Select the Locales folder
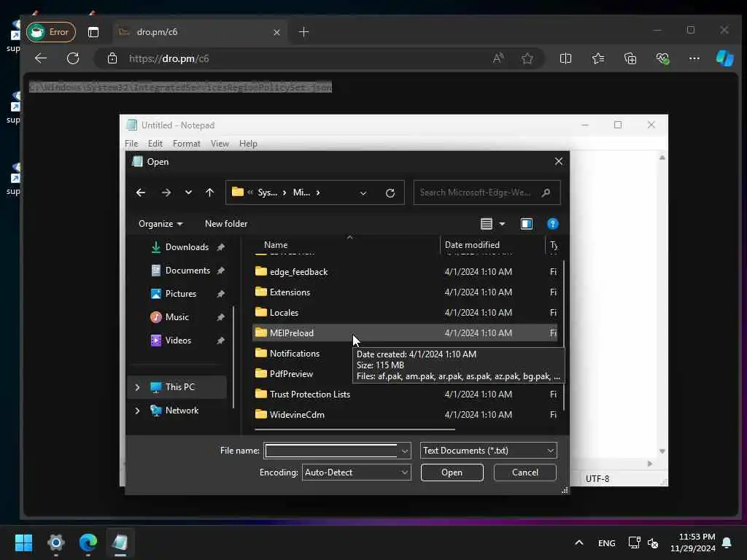Viewport: 747px width, 560px height. [x=405, y=313]
